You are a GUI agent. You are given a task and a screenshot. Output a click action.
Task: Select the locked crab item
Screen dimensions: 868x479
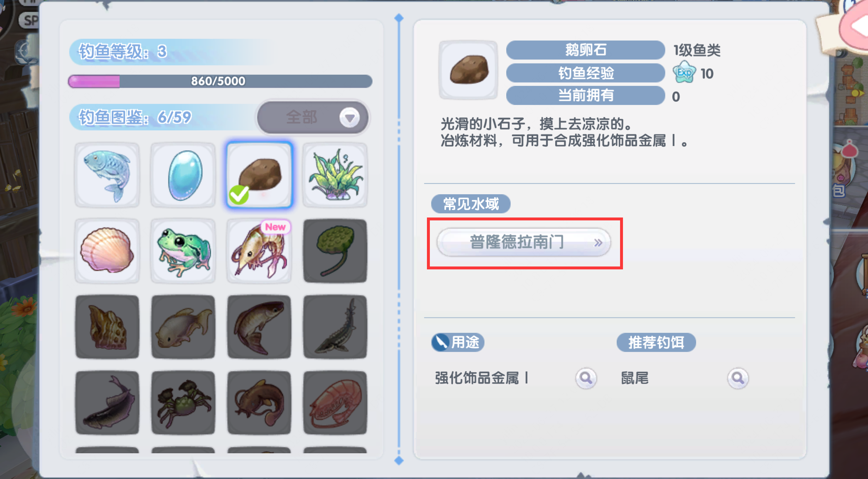(183, 403)
